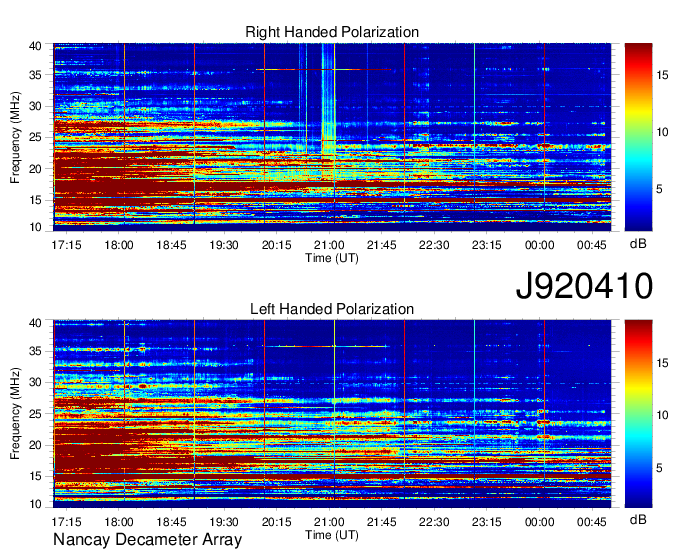Click the 15 value on top color bar scale
The width and height of the screenshot is (680, 552).
(662, 75)
